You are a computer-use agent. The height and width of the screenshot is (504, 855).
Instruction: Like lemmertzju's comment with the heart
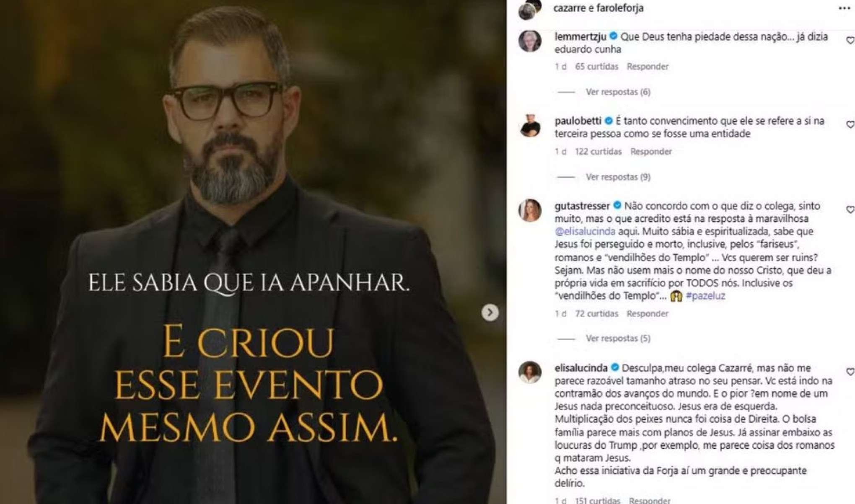pos(850,40)
